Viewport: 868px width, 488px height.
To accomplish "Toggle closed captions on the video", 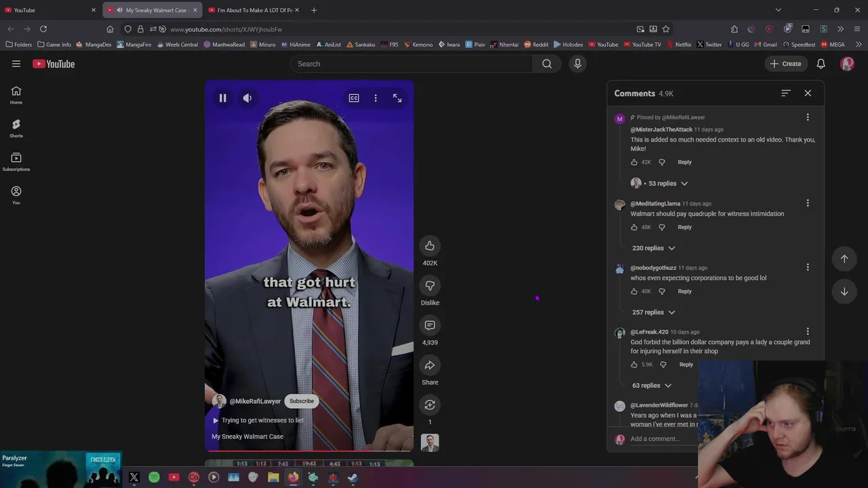I will coord(354,98).
